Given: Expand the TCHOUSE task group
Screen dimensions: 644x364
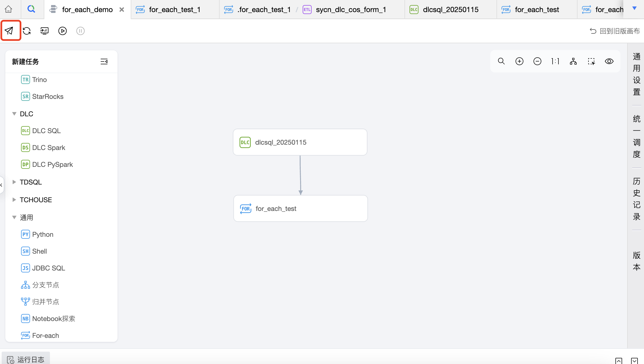Looking at the screenshot, I should pyautogui.click(x=14, y=200).
